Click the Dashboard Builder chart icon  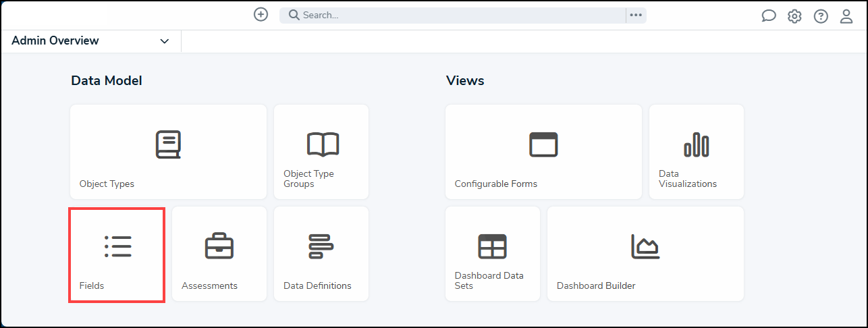tap(645, 246)
